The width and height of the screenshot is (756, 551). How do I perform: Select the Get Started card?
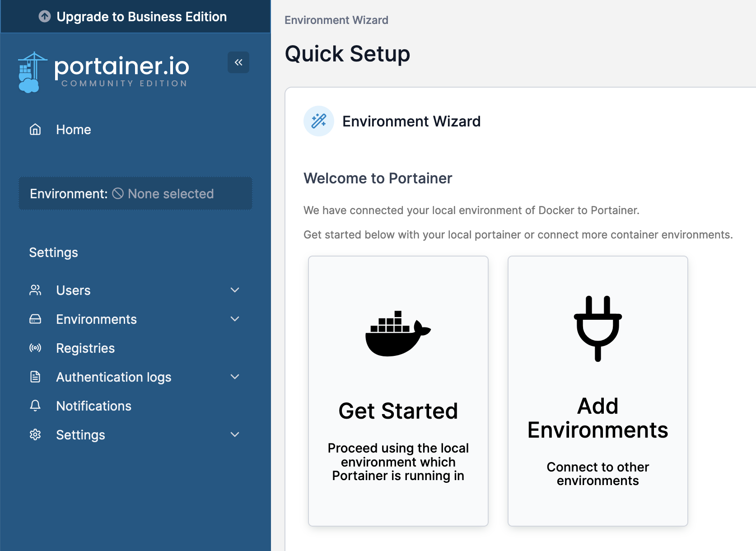point(398,391)
